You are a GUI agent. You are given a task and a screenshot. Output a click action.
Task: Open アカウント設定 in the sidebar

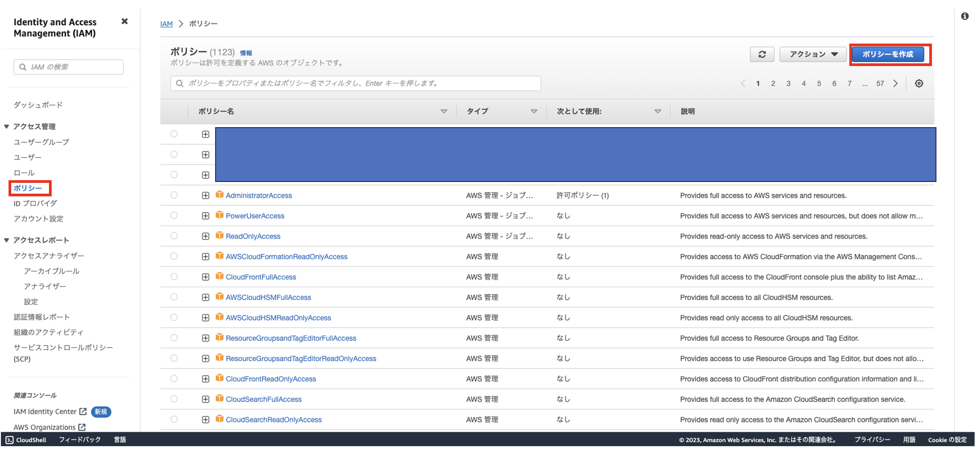[39, 219]
